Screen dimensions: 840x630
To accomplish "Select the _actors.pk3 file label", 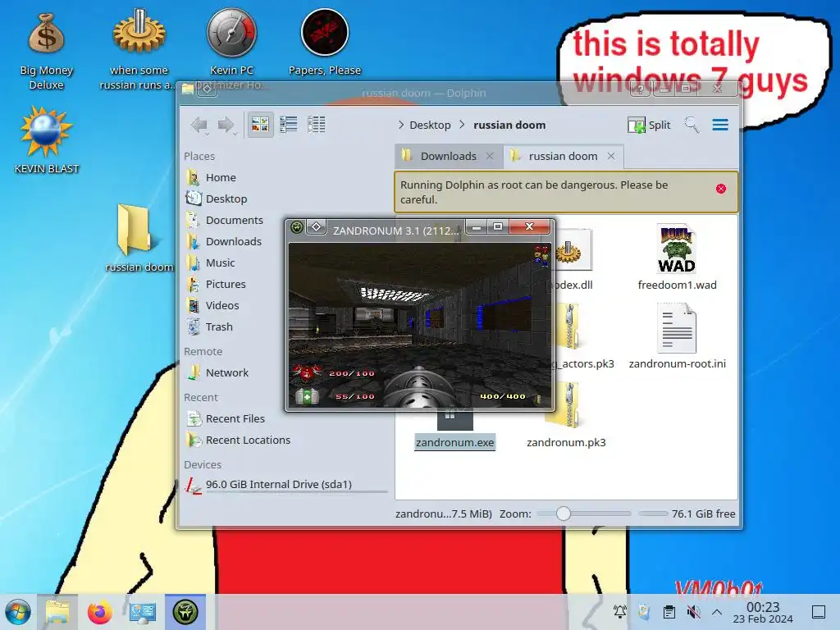I will 584,363.
